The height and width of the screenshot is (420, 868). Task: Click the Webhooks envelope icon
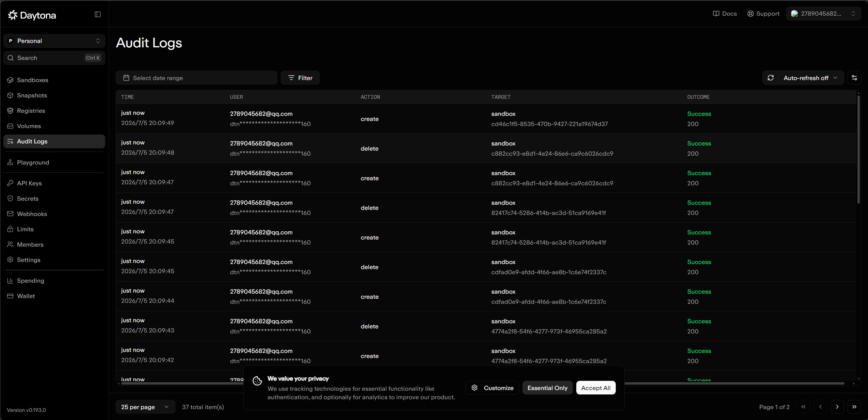[x=10, y=214]
